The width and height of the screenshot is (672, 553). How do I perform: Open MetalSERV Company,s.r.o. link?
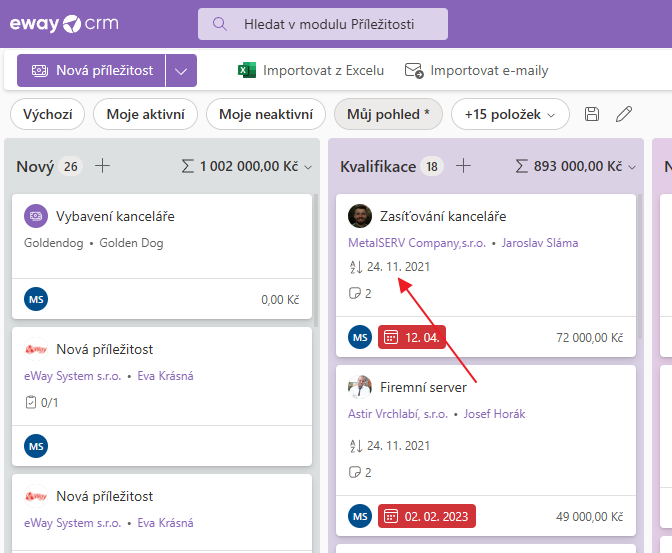point(417,243)
